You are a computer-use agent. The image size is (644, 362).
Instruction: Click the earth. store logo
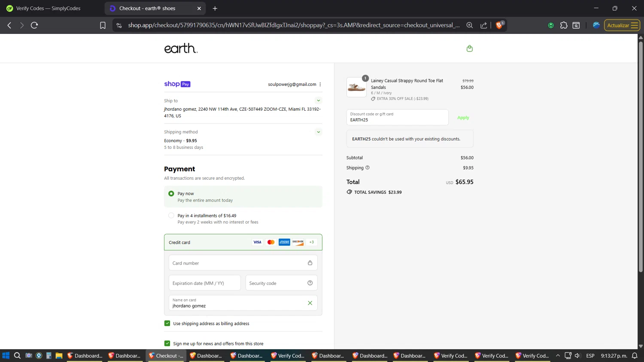(x=181, y=48)
